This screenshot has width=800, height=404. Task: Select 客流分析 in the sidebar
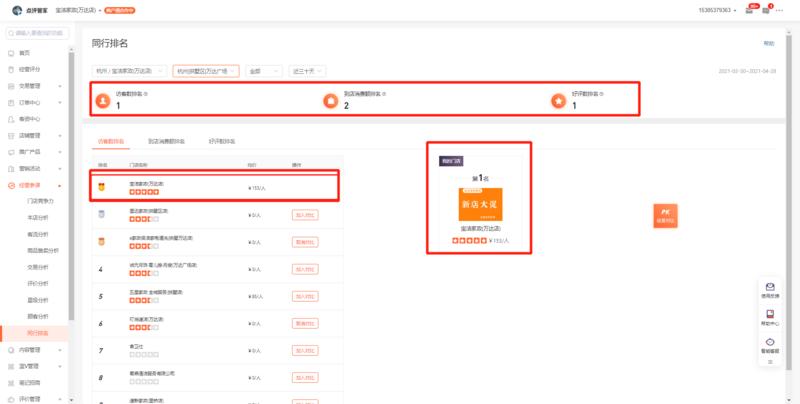coord(39,234)
